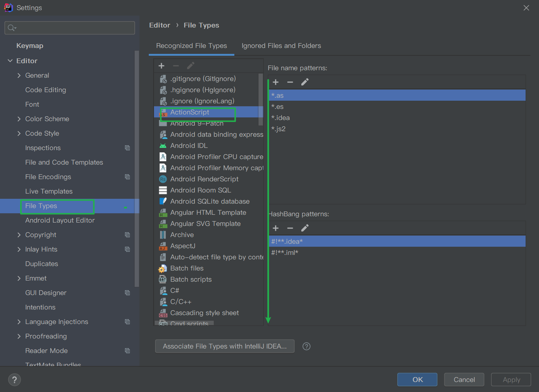Viewport: 539px width, 392px height.
Task: Click OK to confirm settings
Action: coord(417,380)
